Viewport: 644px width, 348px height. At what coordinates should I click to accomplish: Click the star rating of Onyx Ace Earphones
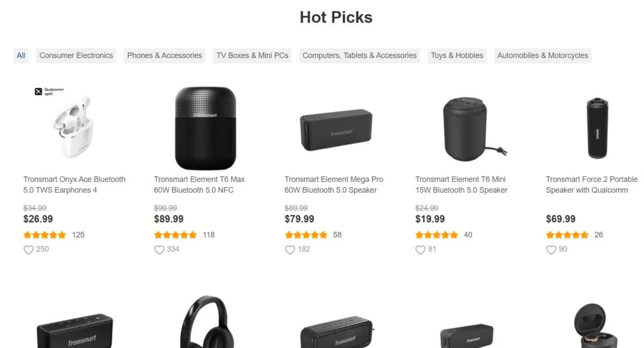coord(45,235)
